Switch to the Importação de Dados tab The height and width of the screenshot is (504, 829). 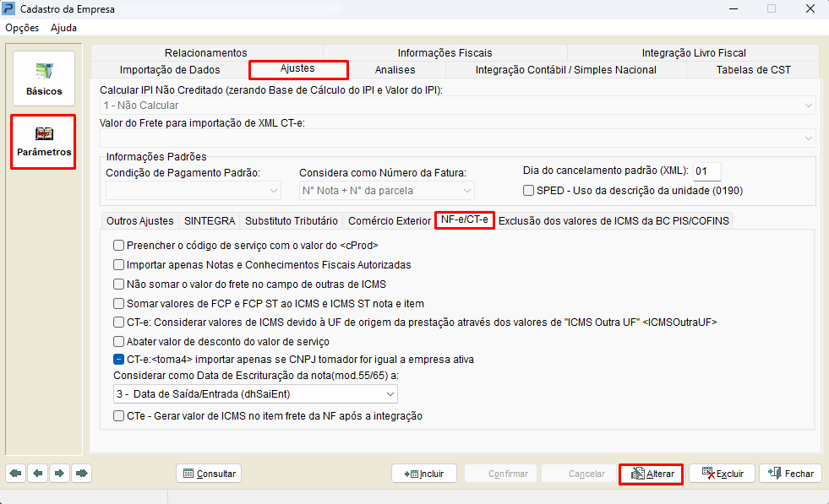[170, 70]
